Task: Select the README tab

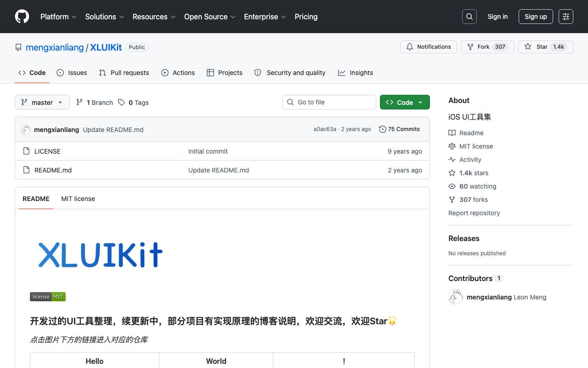Action: (36, 199)
